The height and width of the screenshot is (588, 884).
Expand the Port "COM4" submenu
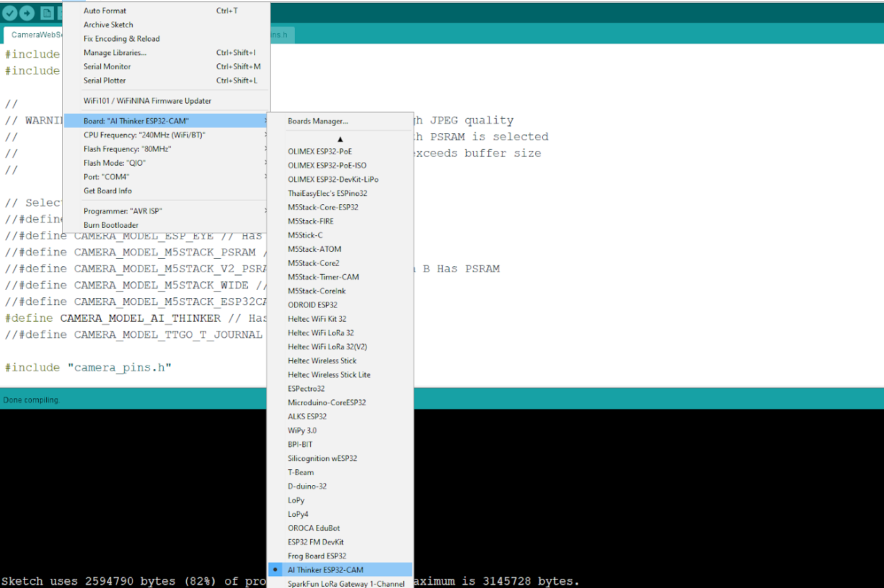tap(166, 177)
